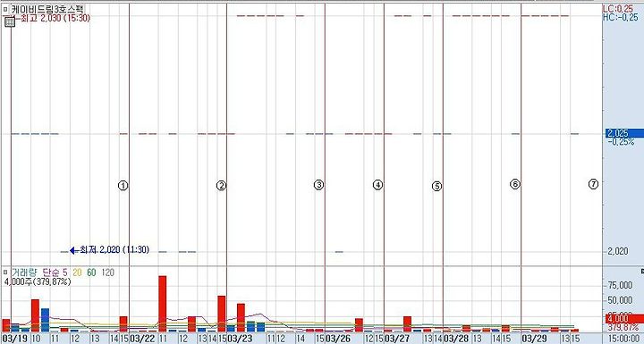Image resolution: width=644 pixels, height=344 pixels.
Task: Click the HC:-0.25 text at top right
Action: [620, 18]
